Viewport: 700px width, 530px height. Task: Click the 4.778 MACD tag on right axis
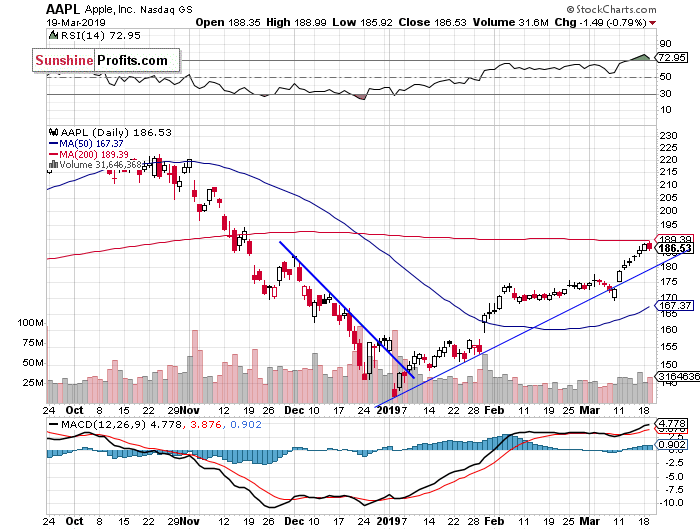point(671,423)
